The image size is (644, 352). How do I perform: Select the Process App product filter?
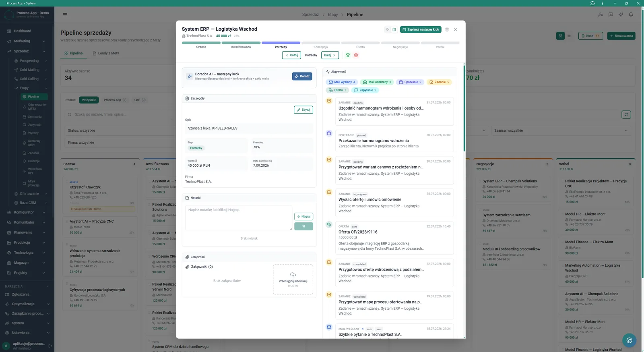click(x=115, y=100)
